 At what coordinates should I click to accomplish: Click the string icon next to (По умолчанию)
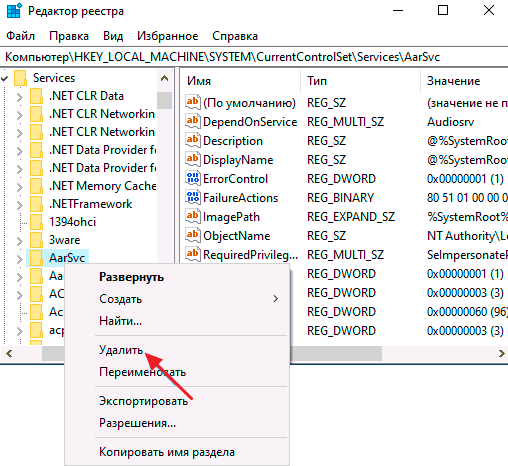(193, 102)
